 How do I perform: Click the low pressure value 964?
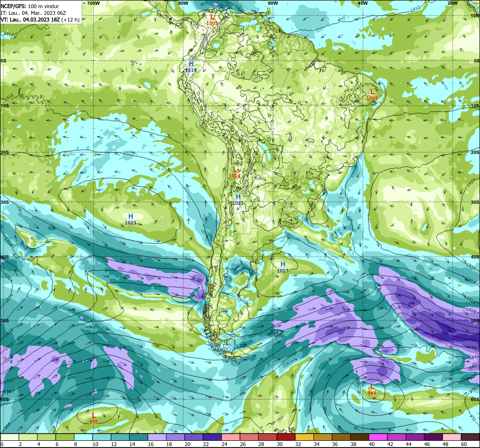tap(372, 393)
